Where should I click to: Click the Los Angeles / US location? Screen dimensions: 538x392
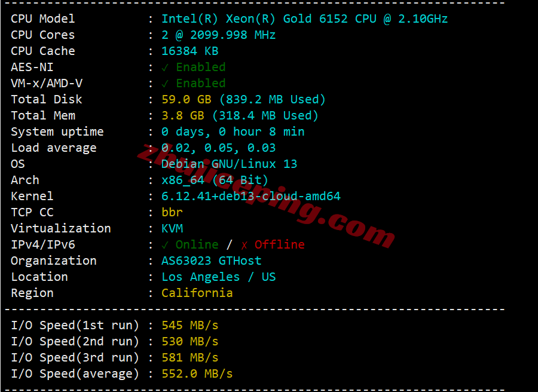click(219, 277)
